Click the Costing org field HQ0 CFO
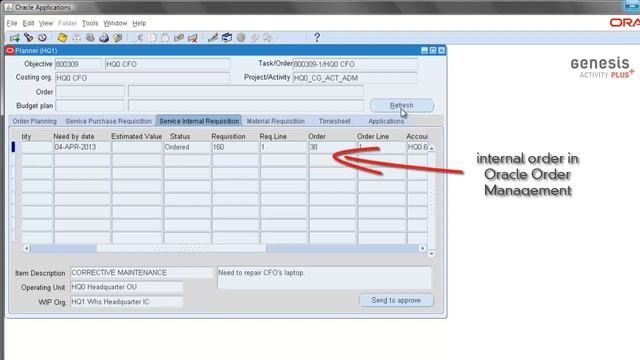 [142, 78]
